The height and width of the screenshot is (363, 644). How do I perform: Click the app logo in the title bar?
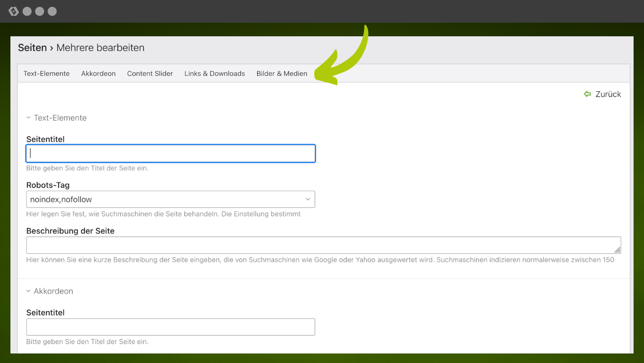pos(14,11)
